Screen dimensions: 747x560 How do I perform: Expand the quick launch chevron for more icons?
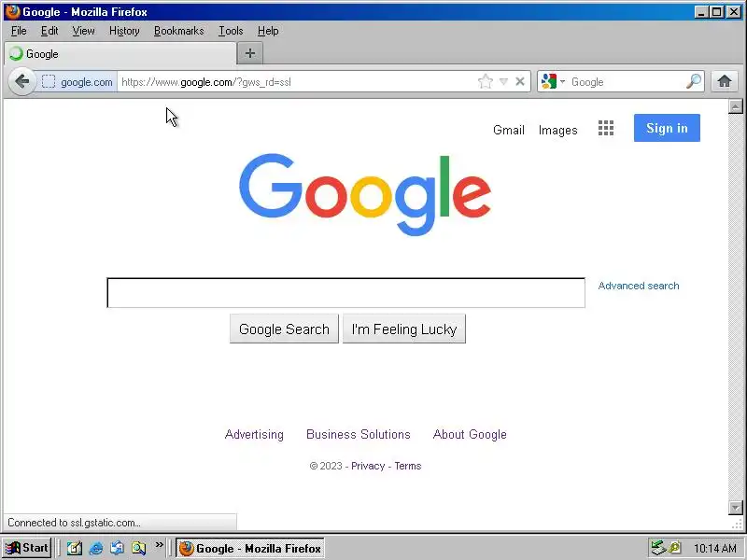(x=159, y=544)
